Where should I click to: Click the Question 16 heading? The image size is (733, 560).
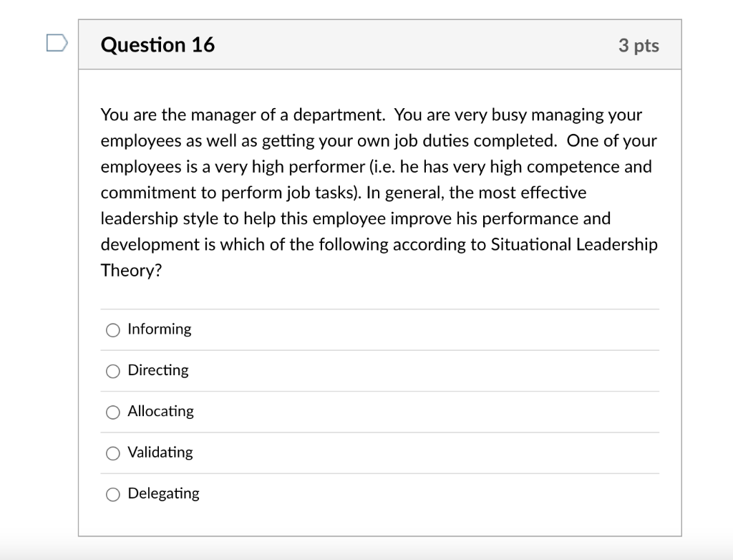click(158, 44)
